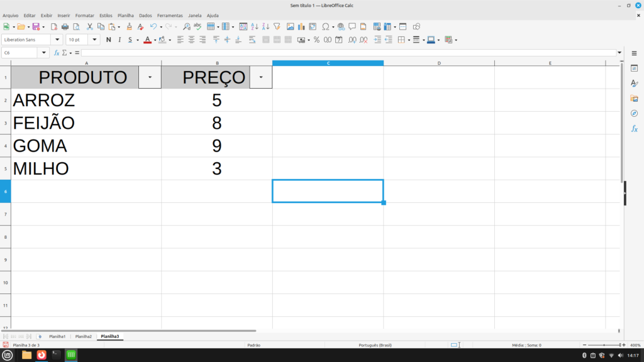This screenshot has height=362, width=644.
Task: Click the Format as Percent icon
Action: pyautogui.click(x=317, y=40)
